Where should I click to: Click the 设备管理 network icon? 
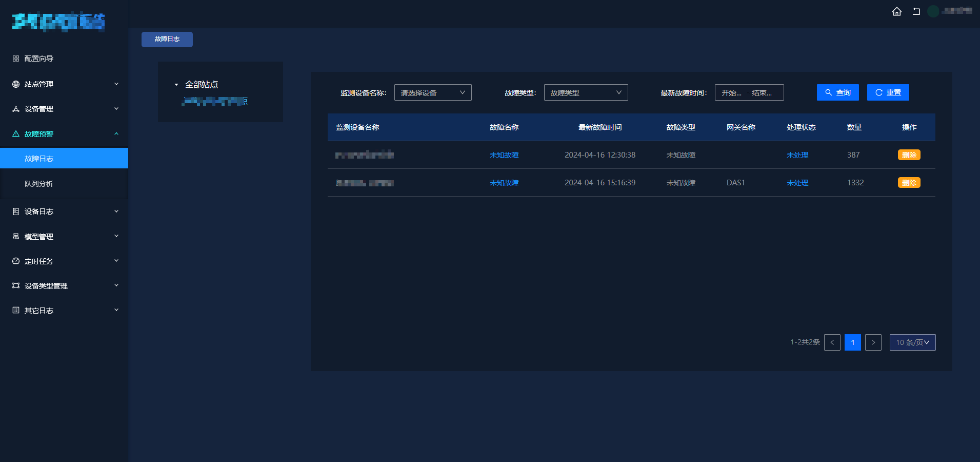tap(16, 109)
